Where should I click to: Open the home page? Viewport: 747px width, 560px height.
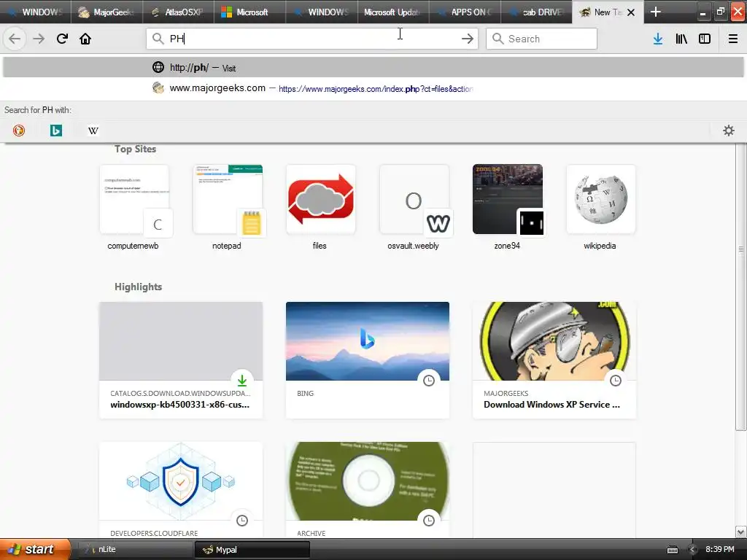[85, 39]
